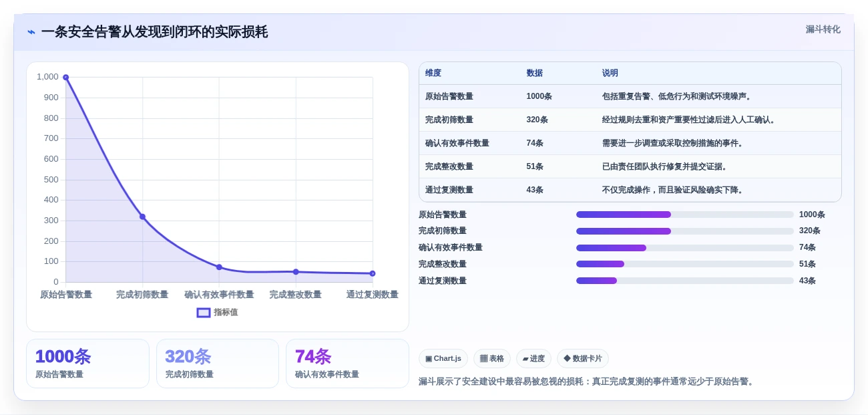Image resolution: width=868 pixels, height=415 pixels.
Task: Click the 43条 value in the table
Action: (x=535, y=190)
